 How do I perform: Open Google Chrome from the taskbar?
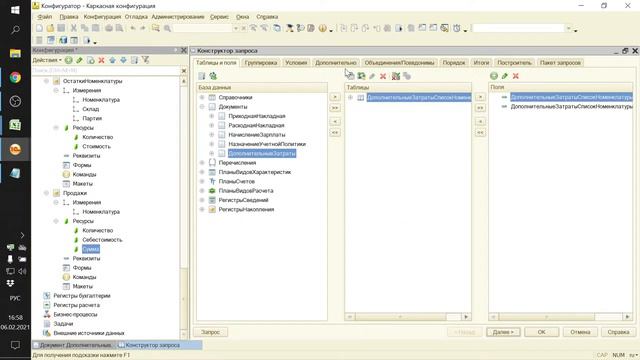coord(15,78)
